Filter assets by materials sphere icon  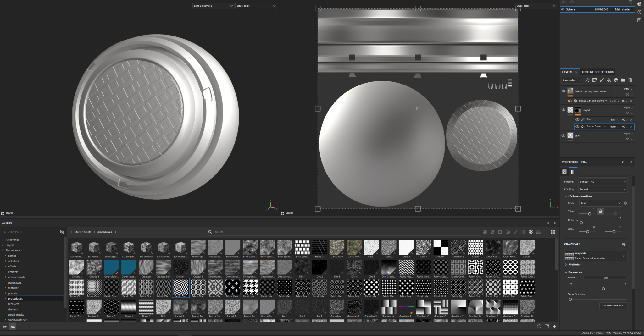[485, 232]
